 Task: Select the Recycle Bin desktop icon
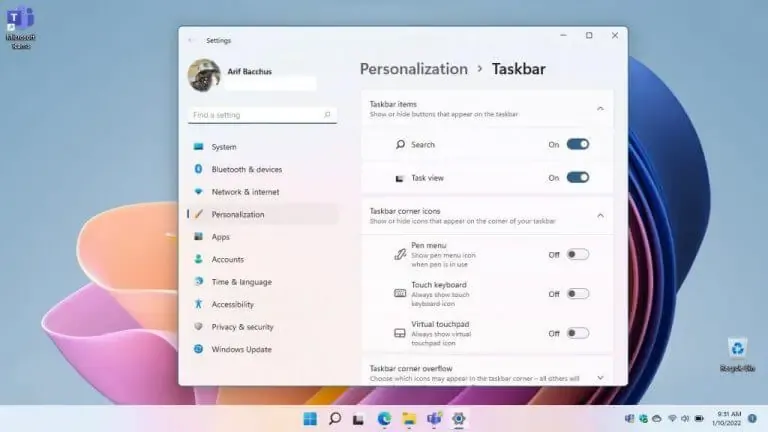point(738,355)
